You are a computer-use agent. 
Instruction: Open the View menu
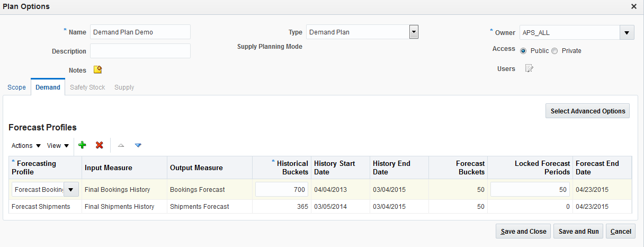[x=58, y=145]
